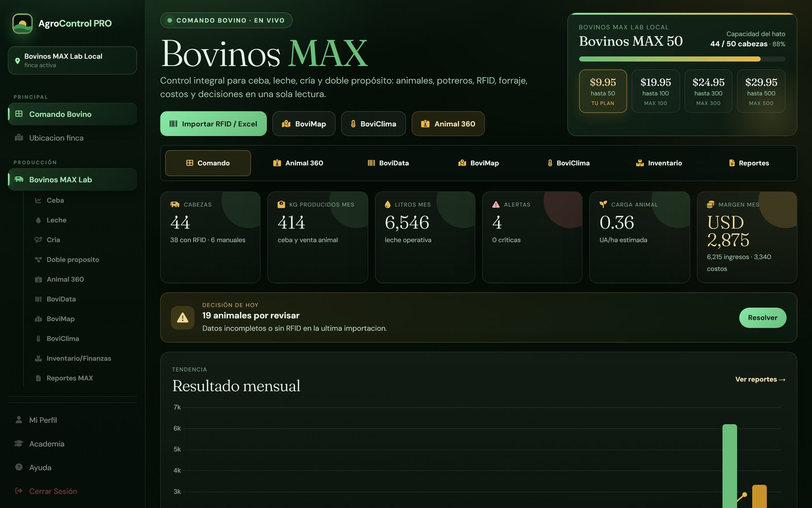812x508 pixels.
Task: Open the BoviClima tab
Action: pyautogui.click(x=568, y=163)
